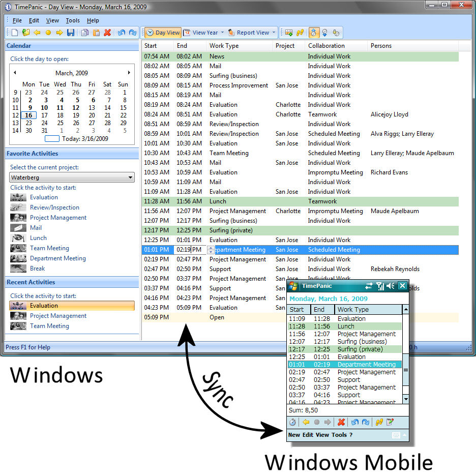Toggle the Day View button
Image resolution: width=476 pixels, height=476 pixels.
pos(163,33)
